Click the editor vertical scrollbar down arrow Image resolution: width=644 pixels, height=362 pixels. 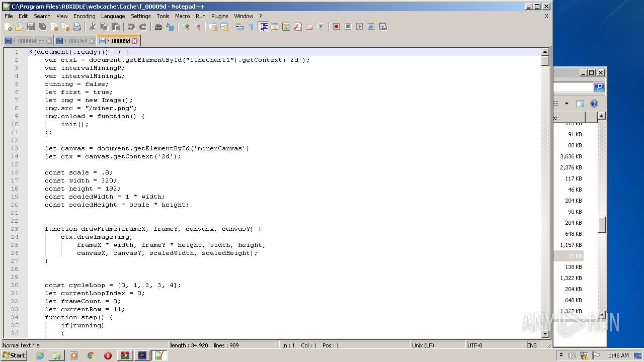545,334
